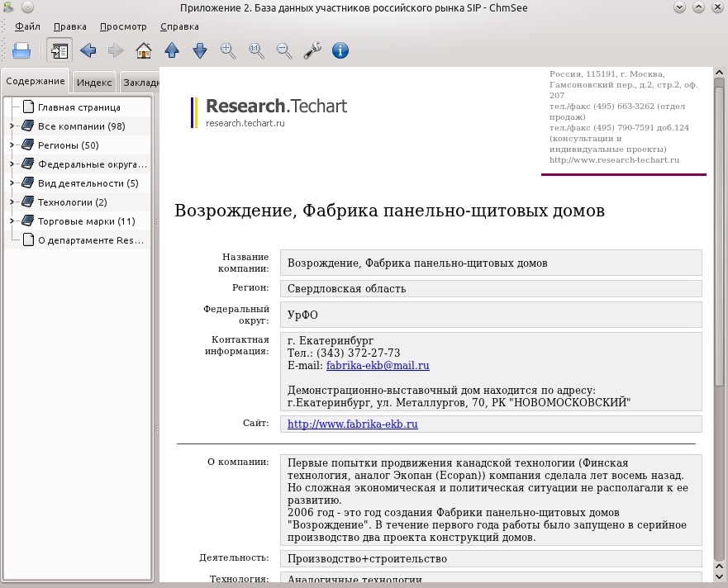Click the fabrika-ekb@mail.ru email link
The height and width of the screenshot is (588, 728).
378,366
